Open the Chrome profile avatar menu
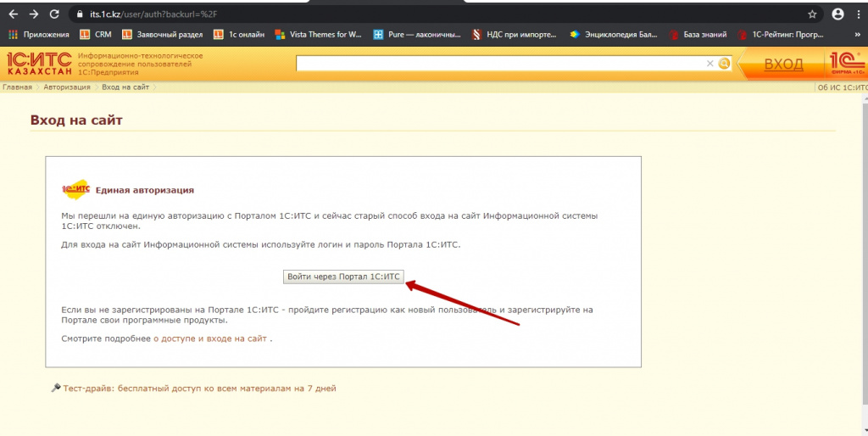Screen dimensions: 868x436 [837, 14]
